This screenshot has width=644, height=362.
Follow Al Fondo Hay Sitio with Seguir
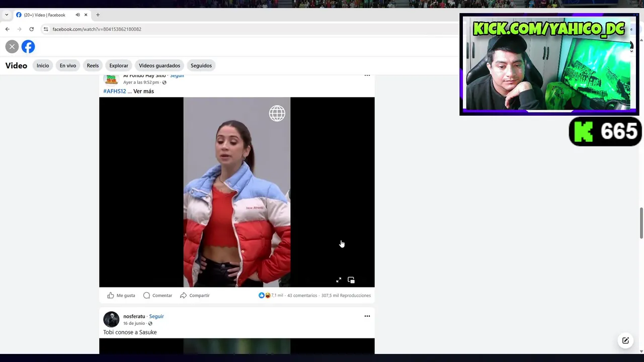pos(177,76)
